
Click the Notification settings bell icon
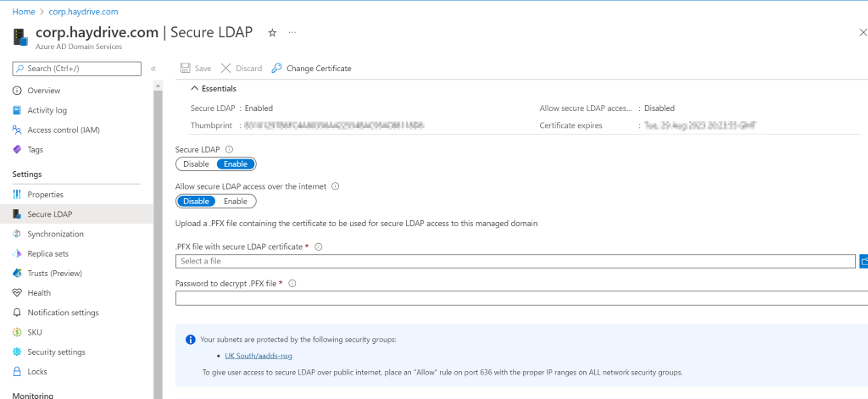17,313
